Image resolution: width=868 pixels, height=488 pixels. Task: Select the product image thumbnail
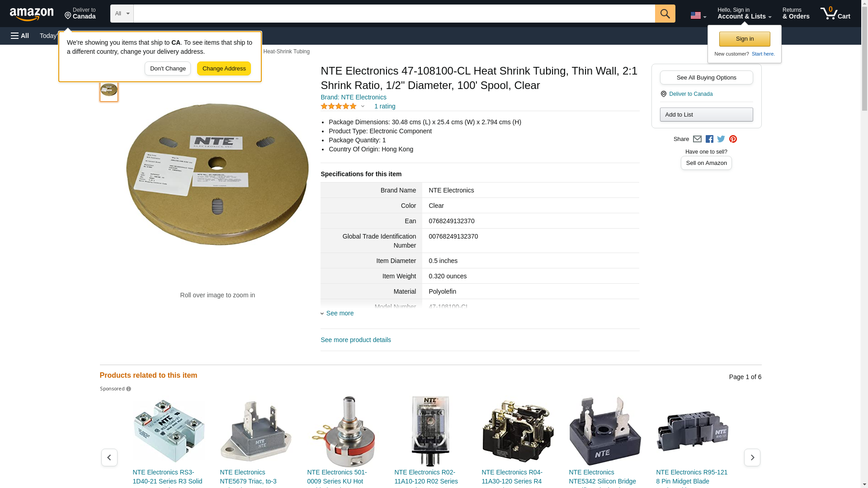click(x=109, y=90)
